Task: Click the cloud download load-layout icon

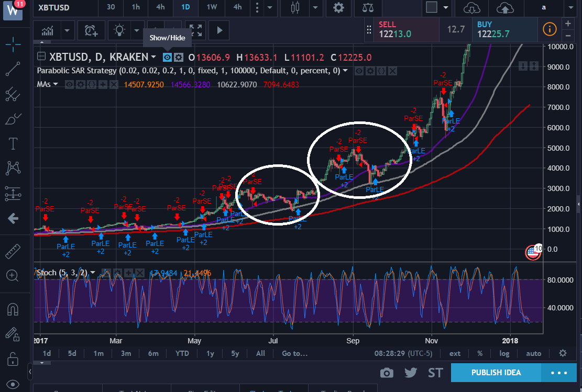Action: [x=472, y=8]
